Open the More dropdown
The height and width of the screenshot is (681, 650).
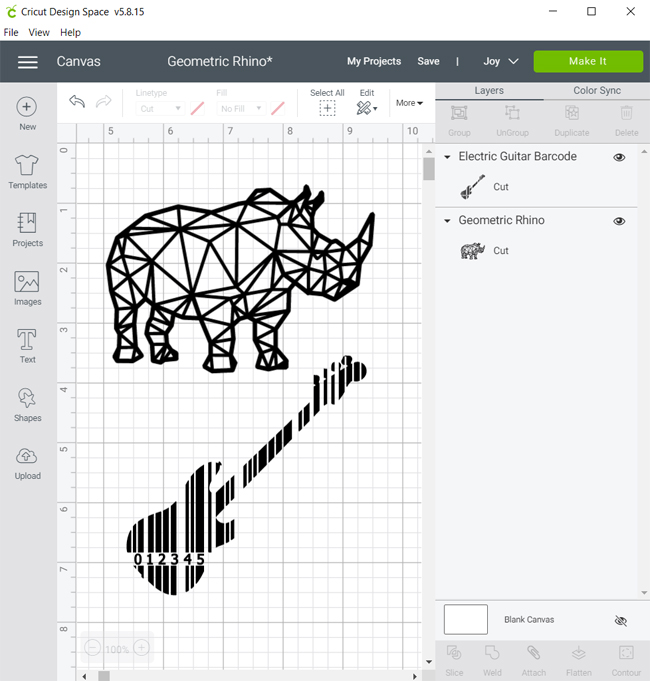click(409, 103)
